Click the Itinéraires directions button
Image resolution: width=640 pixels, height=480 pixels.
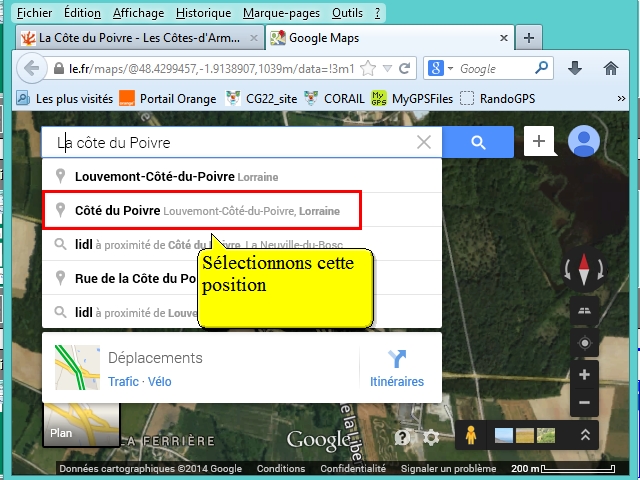(x=397, y=367)
